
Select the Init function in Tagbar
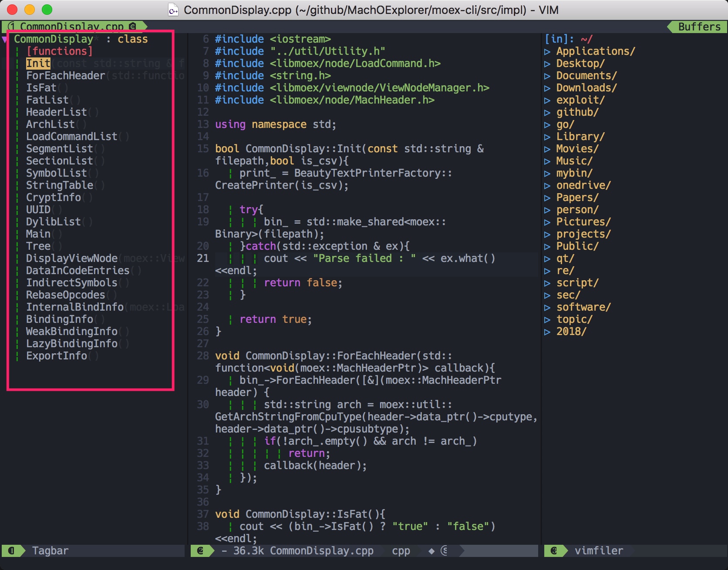[37, 63]
